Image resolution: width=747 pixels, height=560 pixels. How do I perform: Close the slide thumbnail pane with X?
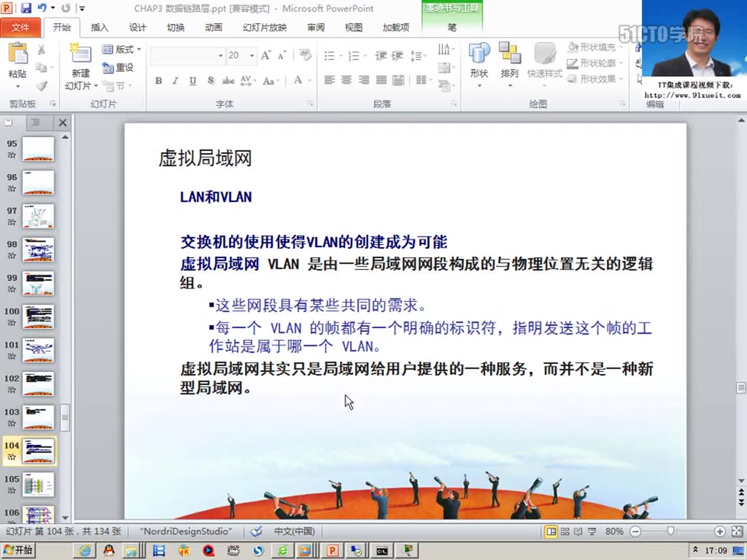[x=63, y=122]
